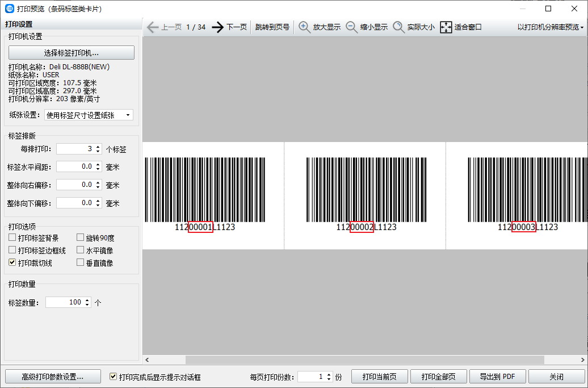Click 选择标签打印机 button
Viewport: 588px width, 388px height.
(x=72, y=52)
